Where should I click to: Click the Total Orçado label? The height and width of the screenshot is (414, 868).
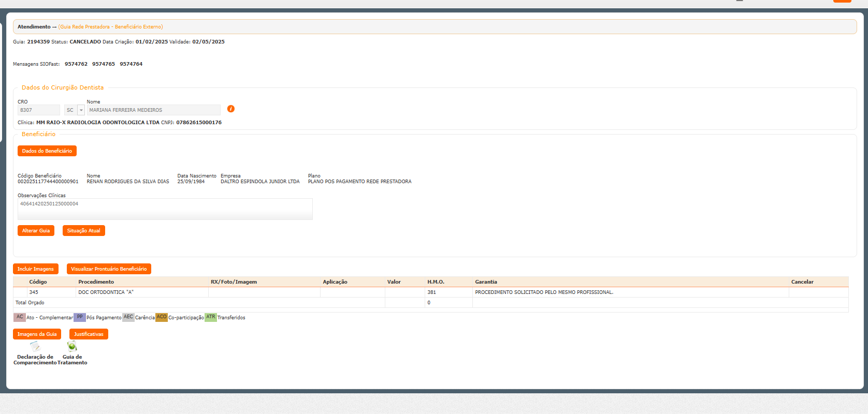point(30,303)
